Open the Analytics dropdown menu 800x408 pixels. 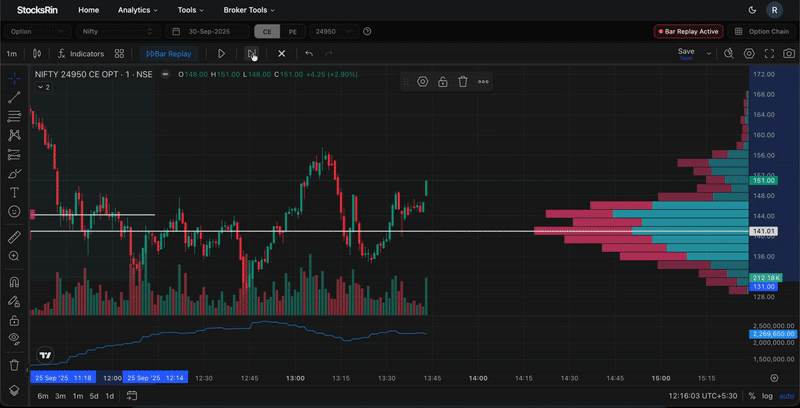[x=138, y=10]
